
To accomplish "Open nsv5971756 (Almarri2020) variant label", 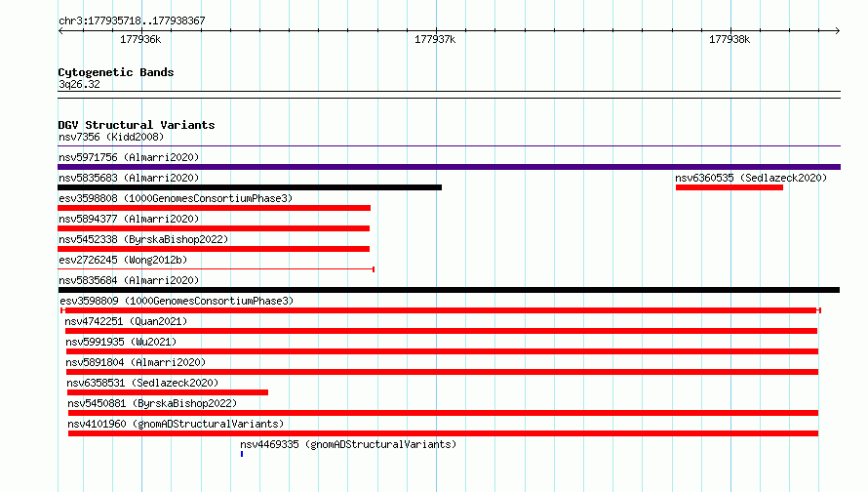I will (129, 157).
